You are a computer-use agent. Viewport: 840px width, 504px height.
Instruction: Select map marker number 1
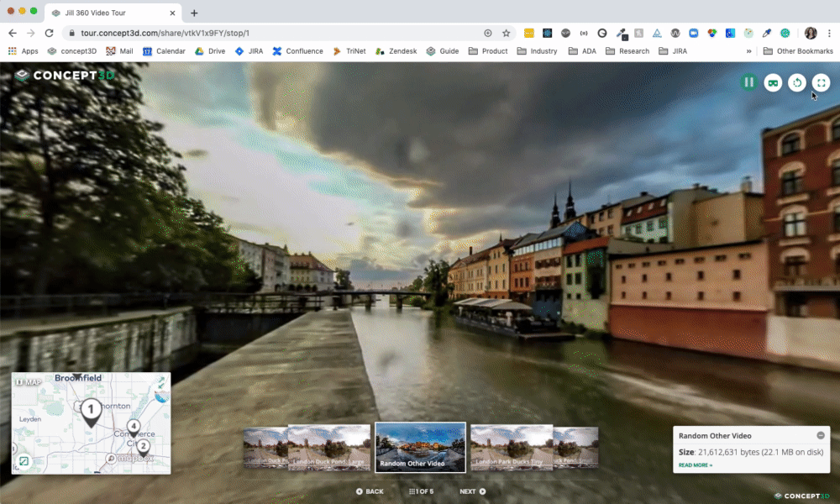(x=90, y=411)
